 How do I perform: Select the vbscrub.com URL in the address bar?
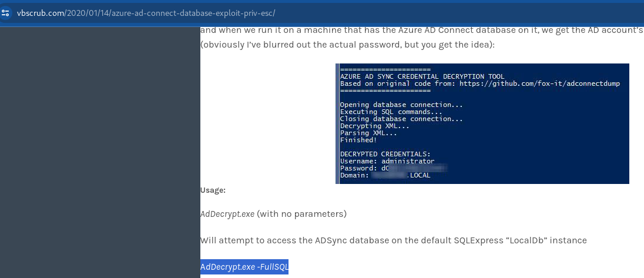[146, 13]
